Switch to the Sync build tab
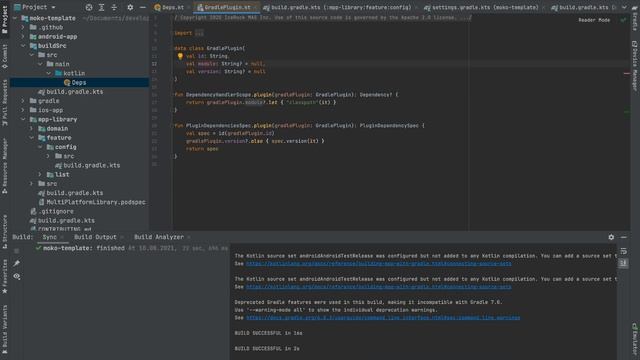The height and width of the screenshot is (360, 640). click(x=50, y=237)
